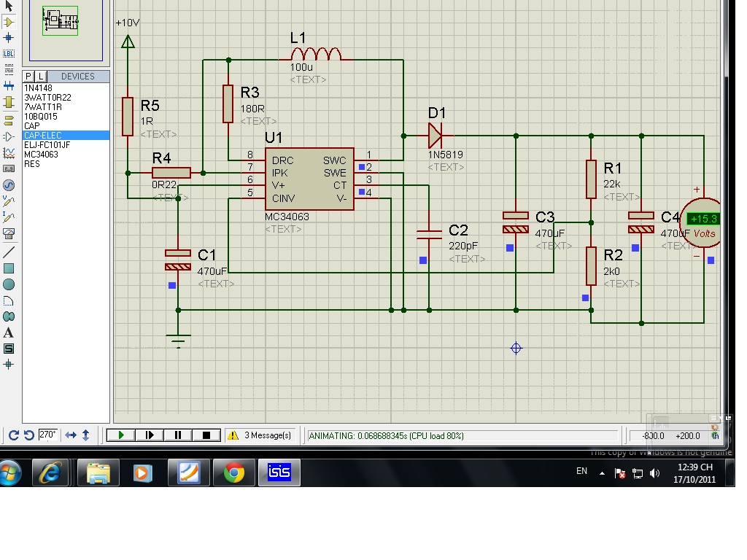Select the Generator mode sine icon
Viewport: 747px width, 560px height.
(9, 185)
